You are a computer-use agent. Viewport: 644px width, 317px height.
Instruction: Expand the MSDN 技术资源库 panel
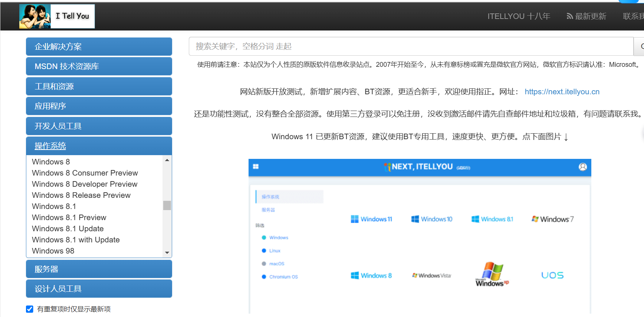(99, 66)
